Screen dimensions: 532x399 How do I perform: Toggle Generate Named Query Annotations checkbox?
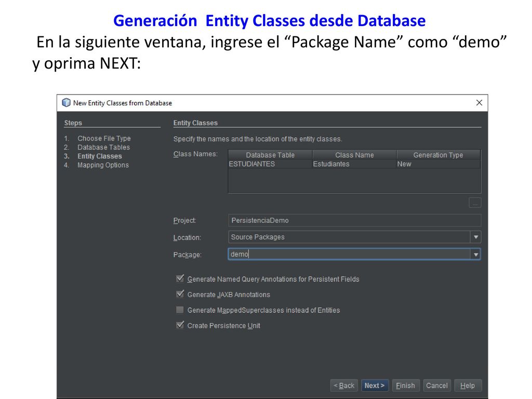(x=180, y=279)
